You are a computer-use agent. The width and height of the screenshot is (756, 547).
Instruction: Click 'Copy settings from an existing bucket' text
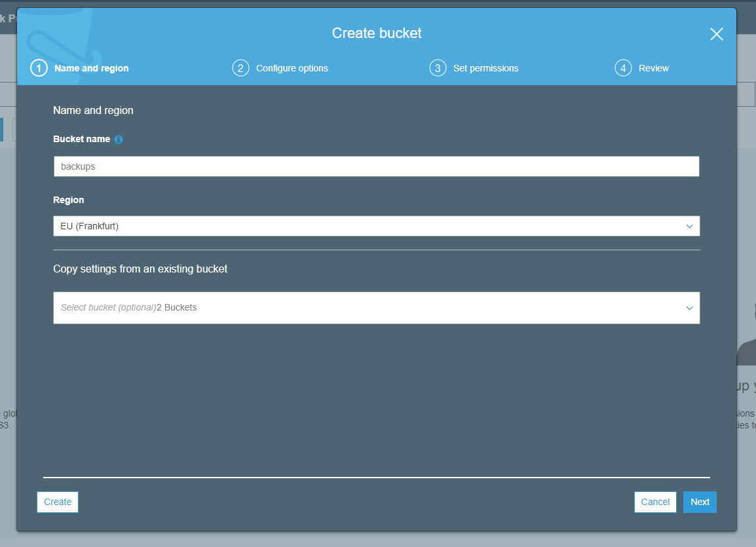coord(140,269)
